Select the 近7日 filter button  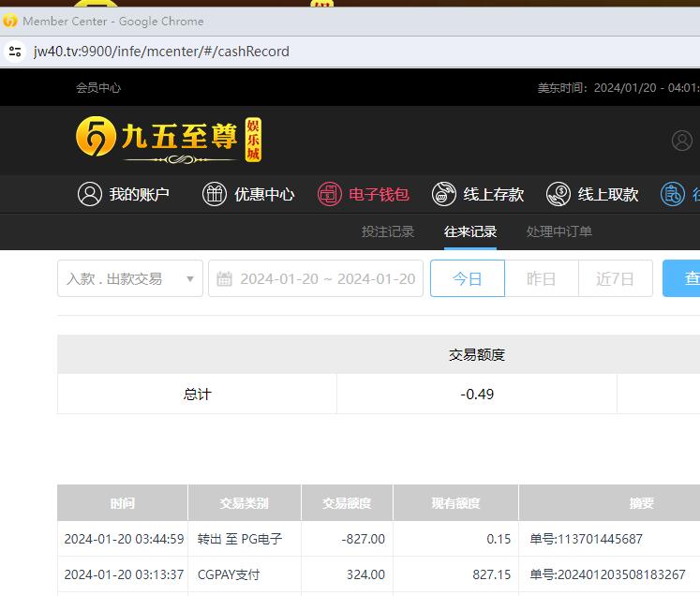(615, 278)
